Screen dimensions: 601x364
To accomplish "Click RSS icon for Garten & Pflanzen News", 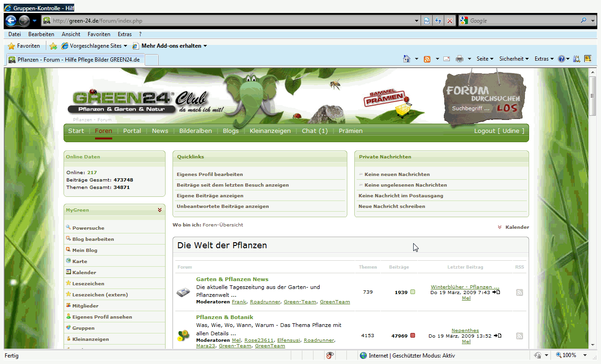I will coord(519,292).
